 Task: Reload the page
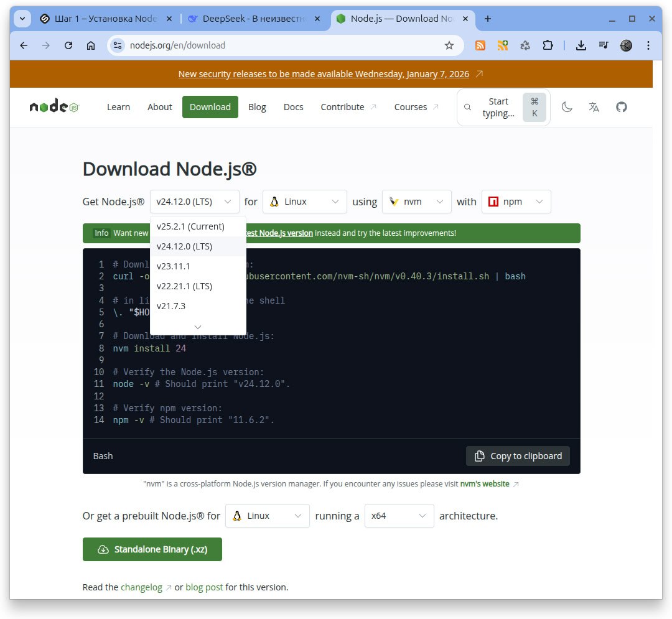pyautogui.click(x=68, y=45)
